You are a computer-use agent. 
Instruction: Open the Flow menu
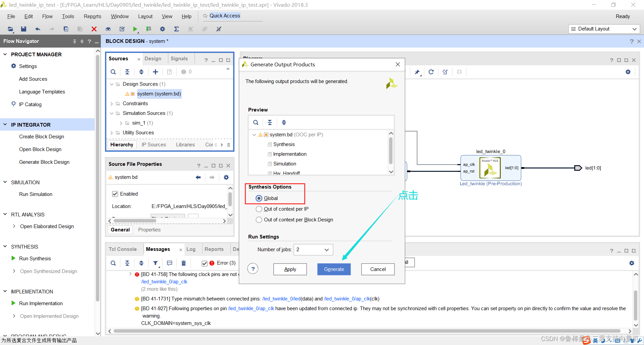point(47,16)
